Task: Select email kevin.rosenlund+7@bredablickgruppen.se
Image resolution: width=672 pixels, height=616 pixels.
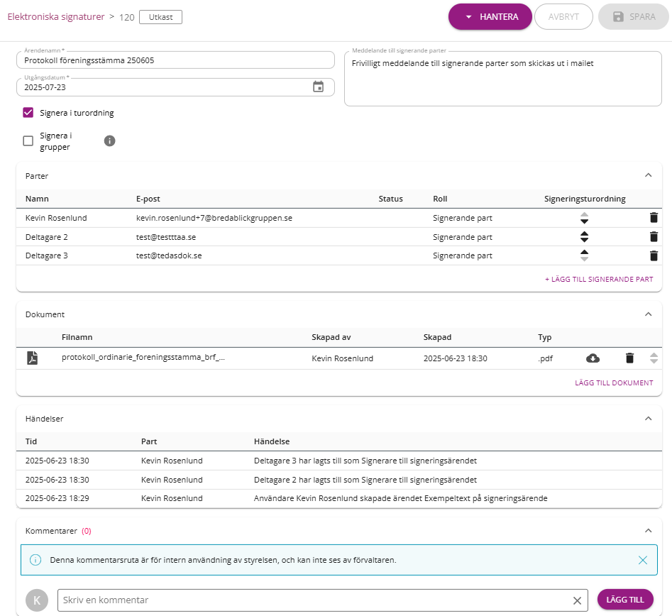Action: [214, 218]
